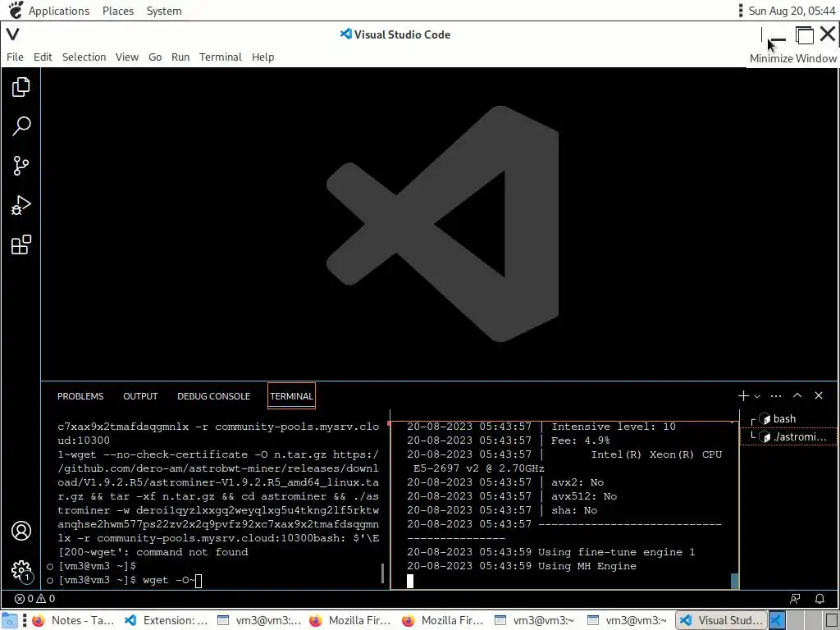Open Source Control view
Viewport: 840px width, 630px height.
tap(21, 166)
